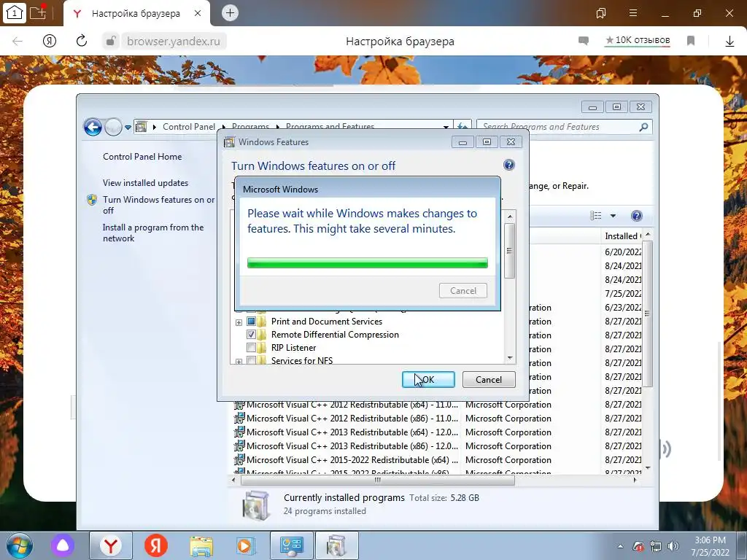Click Cancel in Windows Features
Viewport: 747px width, 560px height.
click(489, 379)
